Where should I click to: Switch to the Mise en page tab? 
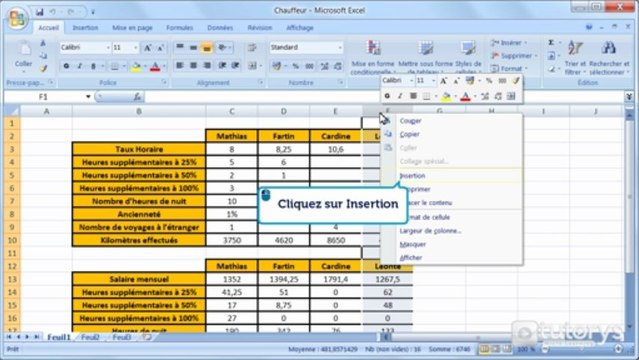point(132,28)
